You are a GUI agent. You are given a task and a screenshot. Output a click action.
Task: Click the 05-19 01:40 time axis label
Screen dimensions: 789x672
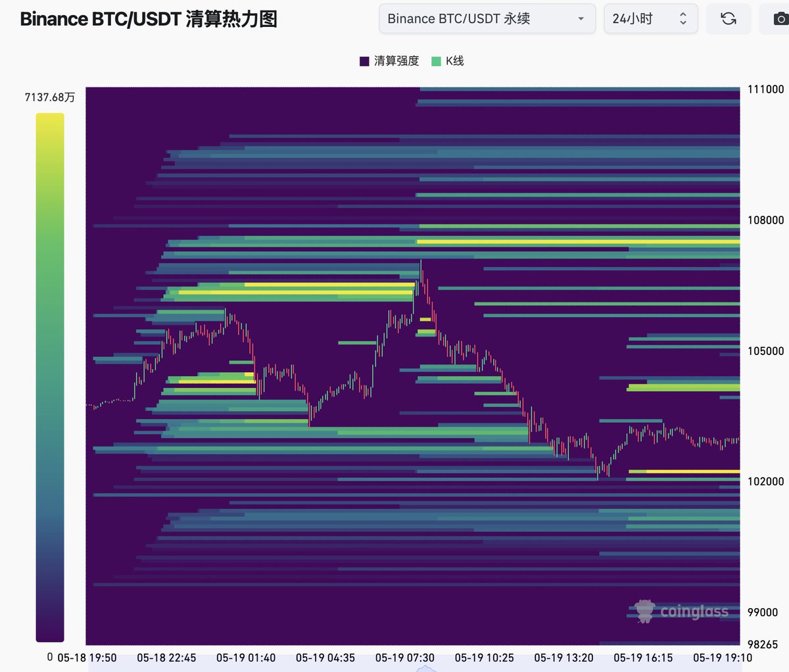[x=246, y=658]
